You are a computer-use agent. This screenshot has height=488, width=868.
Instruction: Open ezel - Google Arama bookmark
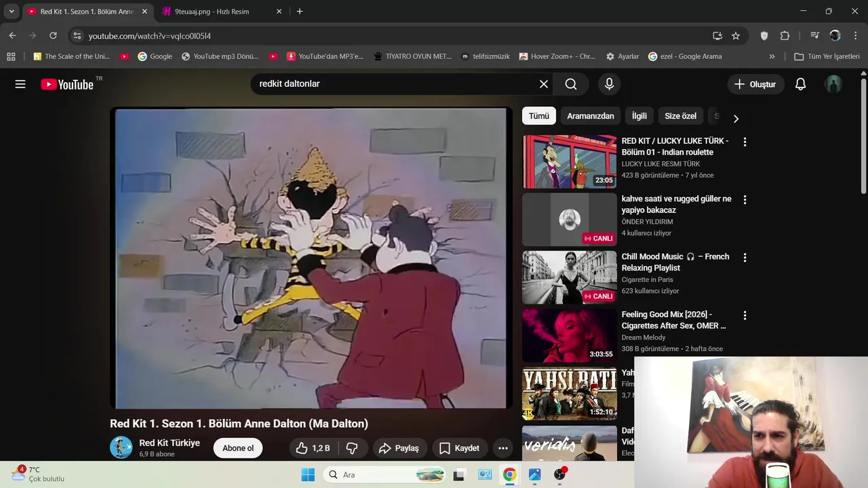coord(685,56)
